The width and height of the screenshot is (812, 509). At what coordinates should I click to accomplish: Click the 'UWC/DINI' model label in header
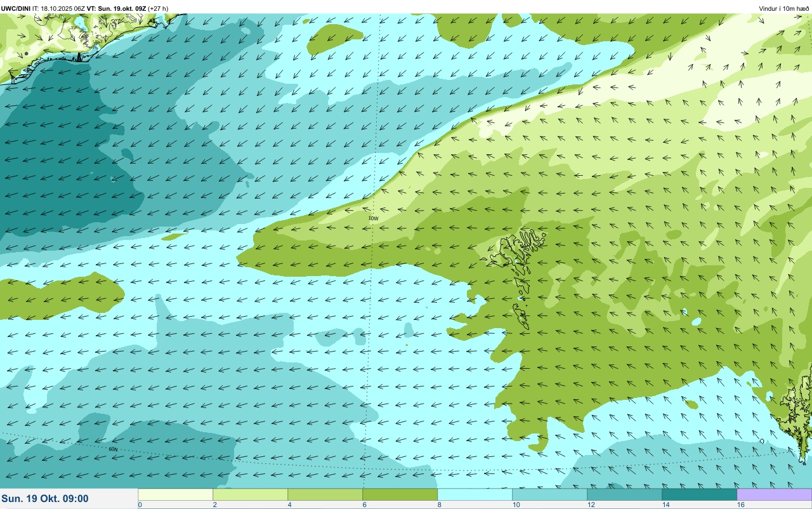15,8
